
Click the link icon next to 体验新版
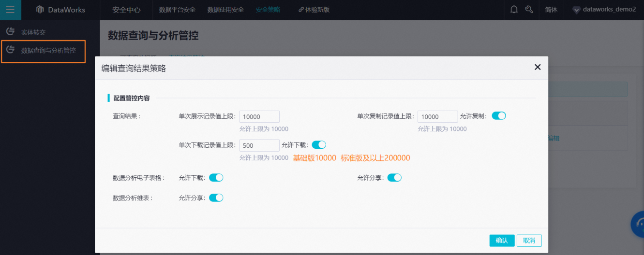tap(301, 10)
